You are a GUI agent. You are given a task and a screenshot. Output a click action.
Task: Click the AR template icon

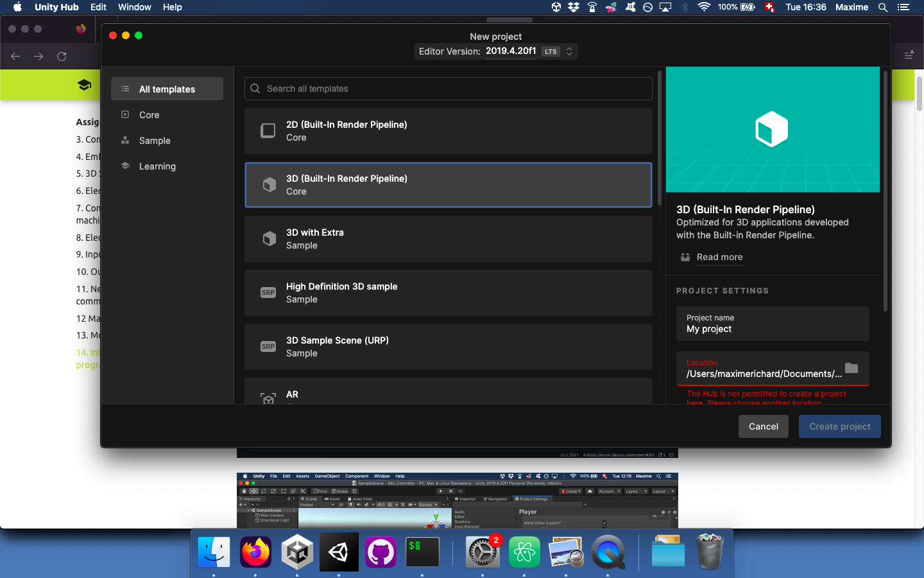268,399
